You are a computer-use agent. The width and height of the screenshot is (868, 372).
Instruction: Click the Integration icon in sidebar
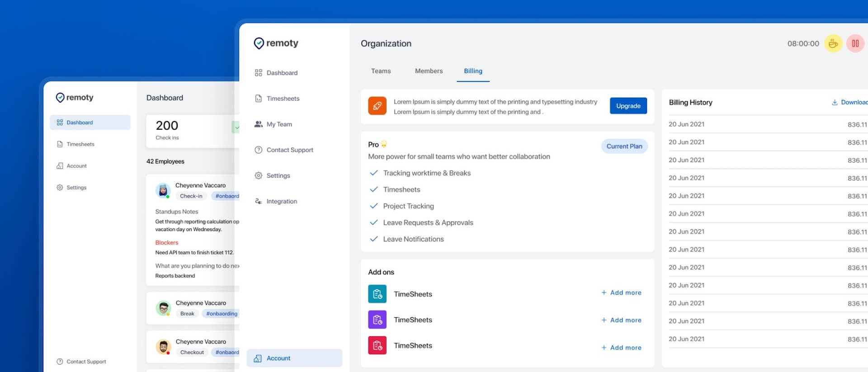tap(258, 201)
